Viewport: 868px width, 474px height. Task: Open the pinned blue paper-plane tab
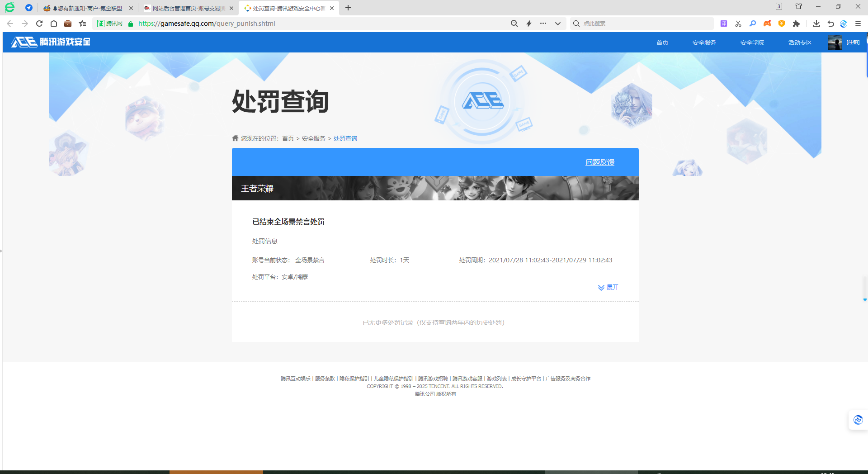(x=29, y=8)
